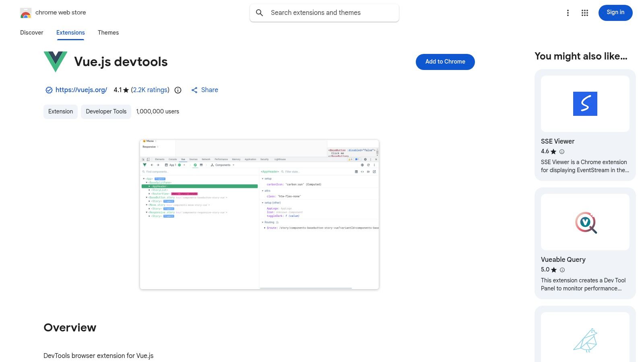Open the three-dot overflow menu
The height and width of the screenshot is (362, 644).
[568, 12]
